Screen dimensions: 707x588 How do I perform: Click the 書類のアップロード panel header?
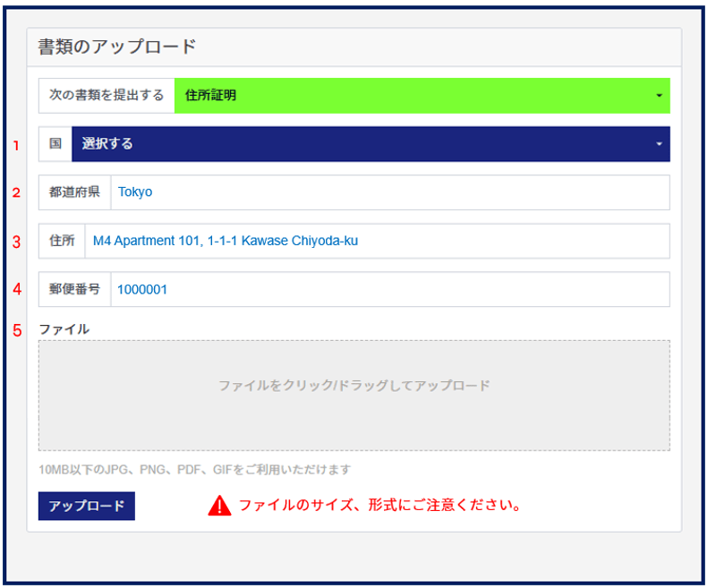click(x=117, y=47)
